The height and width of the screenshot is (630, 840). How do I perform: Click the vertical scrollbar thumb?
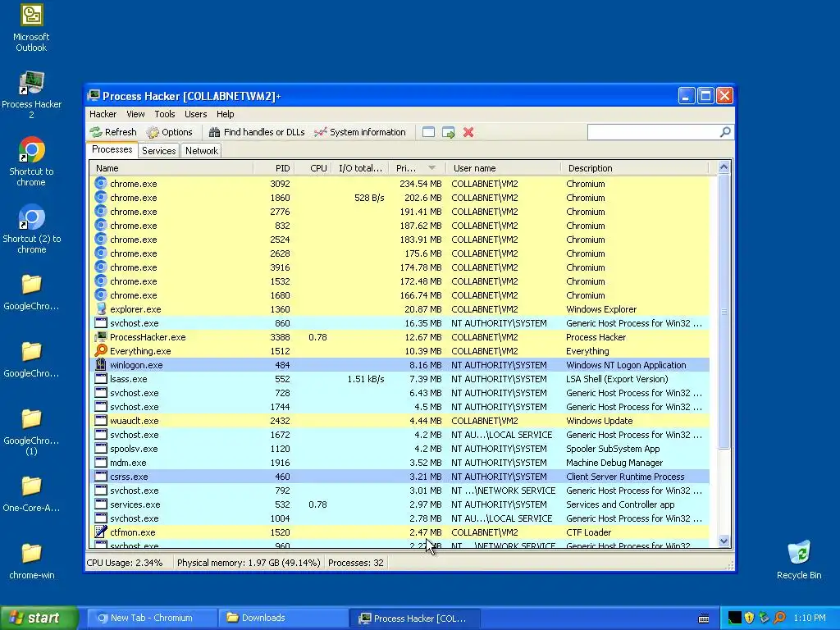pyautogui.click(x=724, y=311)
